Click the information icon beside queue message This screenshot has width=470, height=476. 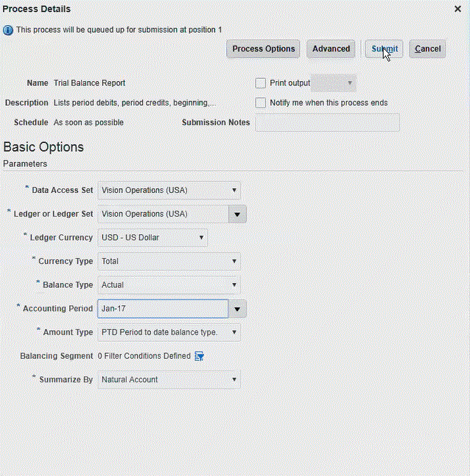click(x=8, y=29)
